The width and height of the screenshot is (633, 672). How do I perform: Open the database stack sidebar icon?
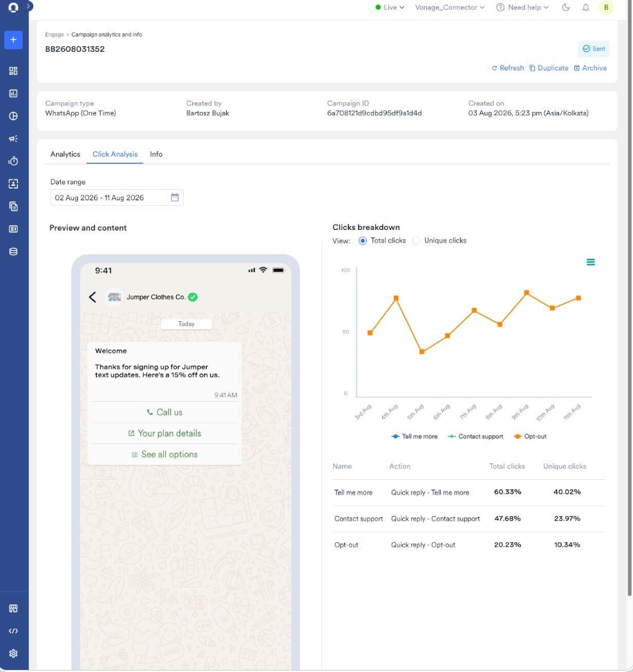click(x=13, y=251)
